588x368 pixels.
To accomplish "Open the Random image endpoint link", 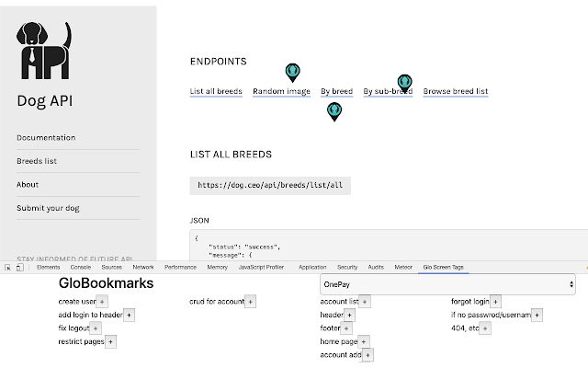I will click(x=282, y=91).
